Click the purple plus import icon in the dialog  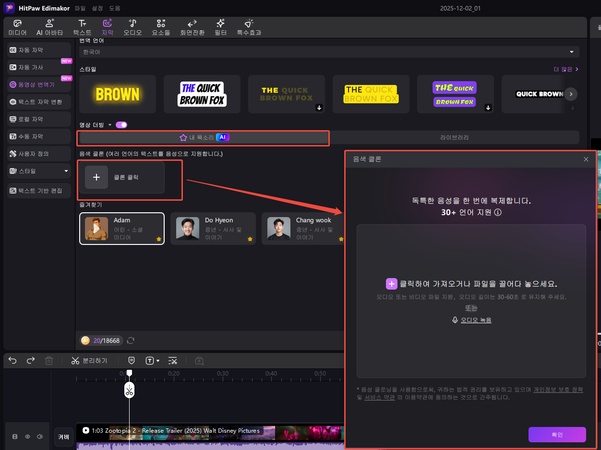click(391, 284)
